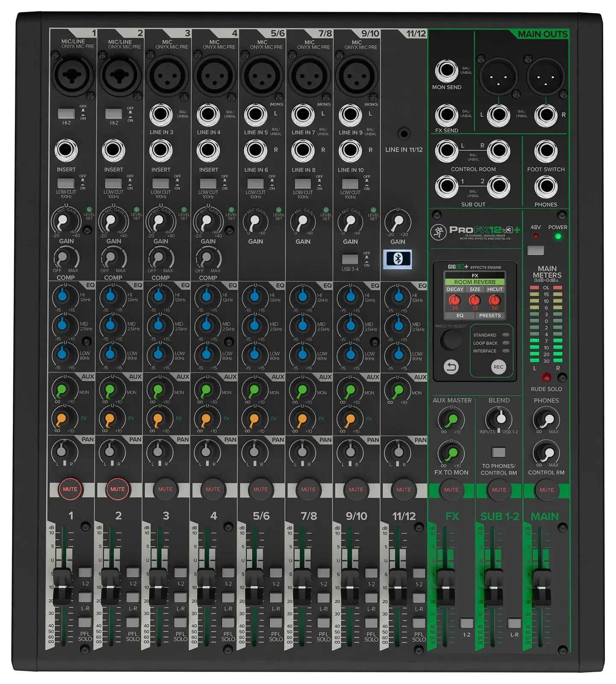
Task: Click channel 1 mic gain knob
Action: tap(63, 221)
